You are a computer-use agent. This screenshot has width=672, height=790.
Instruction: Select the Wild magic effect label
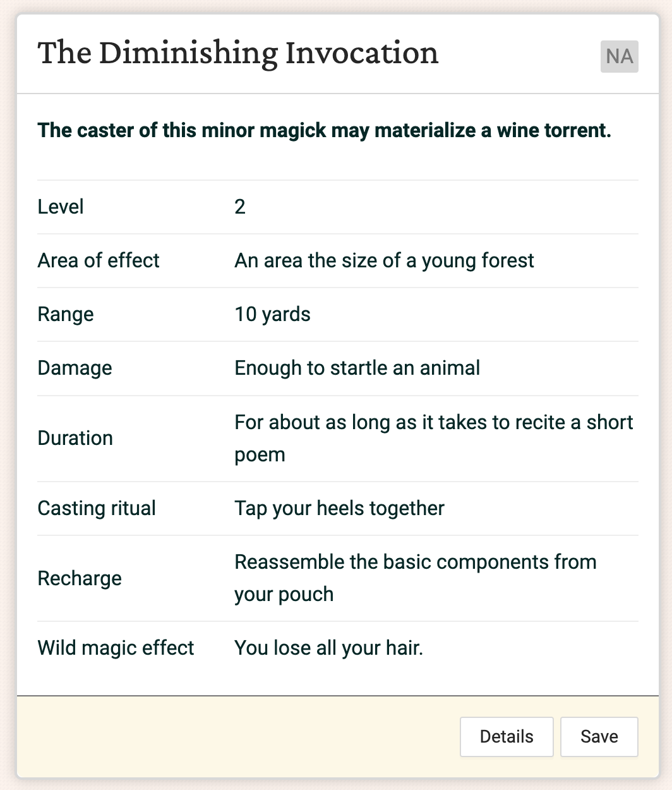116,647
